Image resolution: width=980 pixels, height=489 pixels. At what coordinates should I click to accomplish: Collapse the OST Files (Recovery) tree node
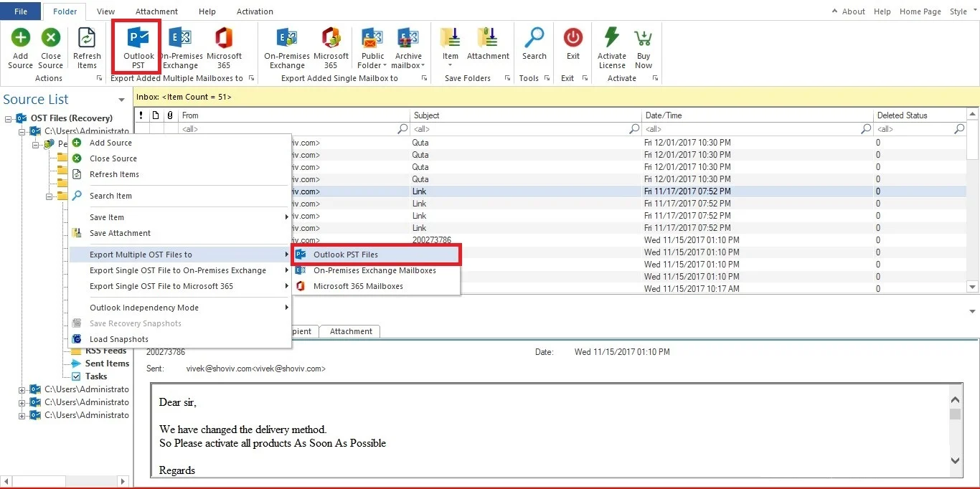[x=9, y=118]
